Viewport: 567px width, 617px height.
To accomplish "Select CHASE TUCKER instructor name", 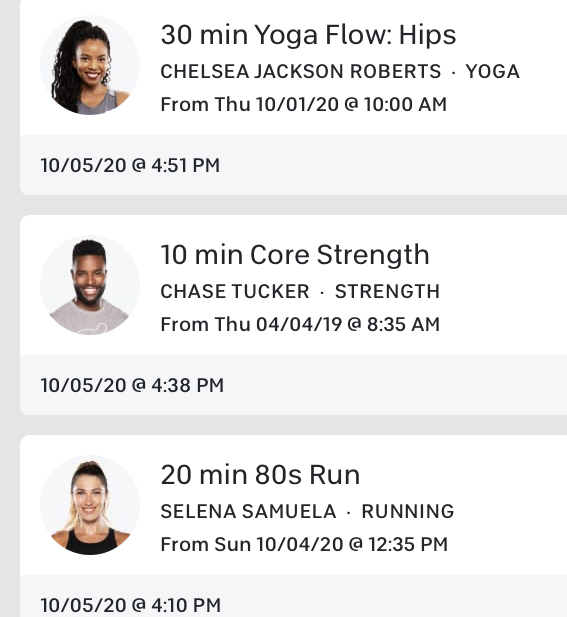I will [235, 292].
